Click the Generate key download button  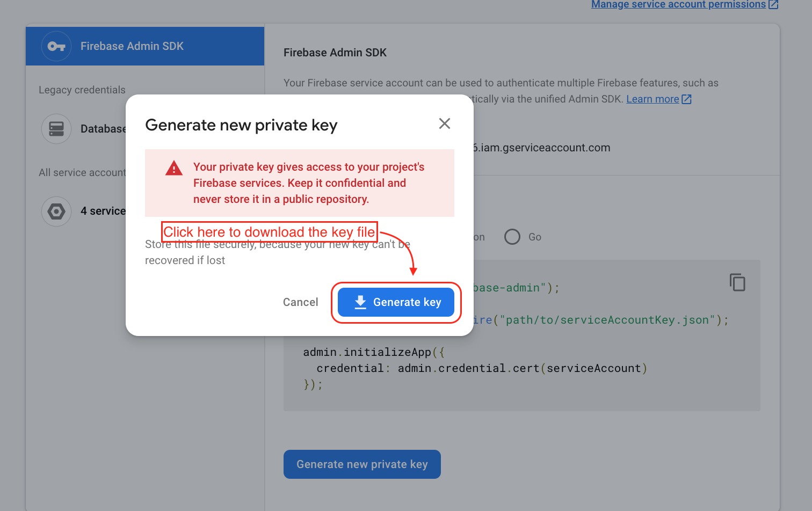point(396,302)
